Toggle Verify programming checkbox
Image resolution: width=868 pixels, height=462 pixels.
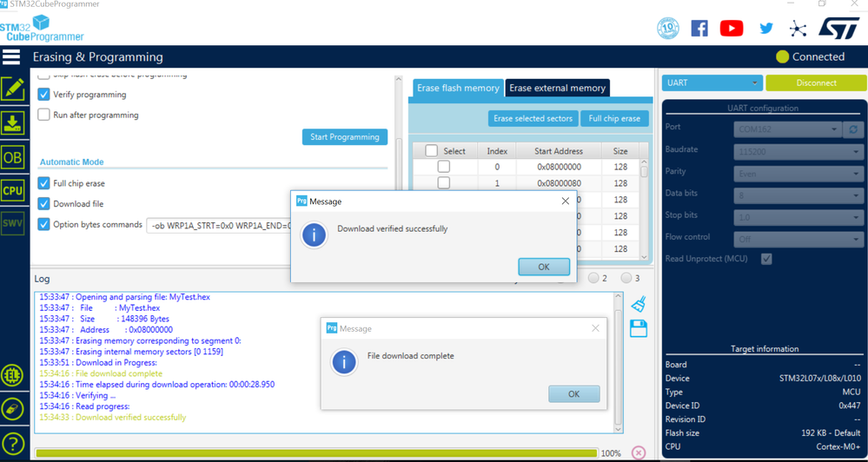point(43,95)
